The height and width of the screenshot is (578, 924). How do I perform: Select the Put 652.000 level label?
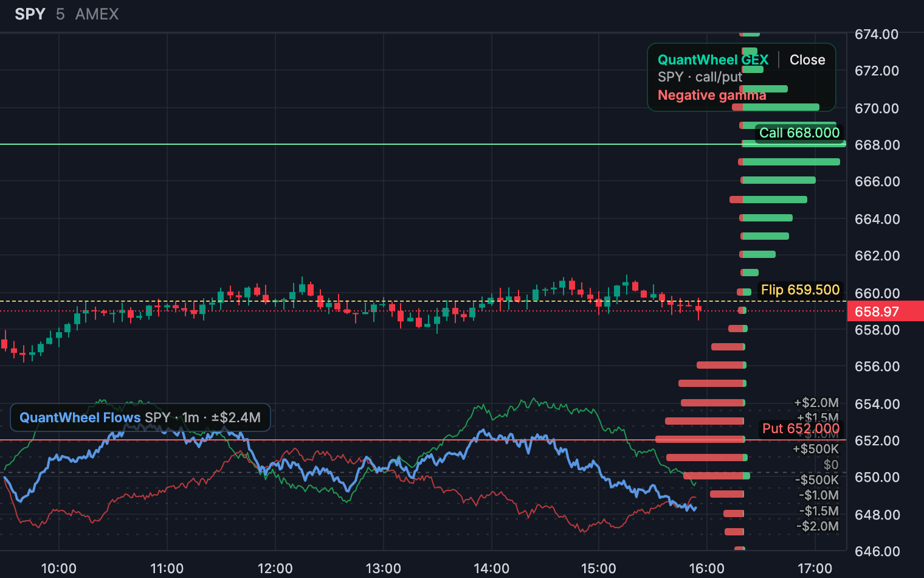(801, 428)
